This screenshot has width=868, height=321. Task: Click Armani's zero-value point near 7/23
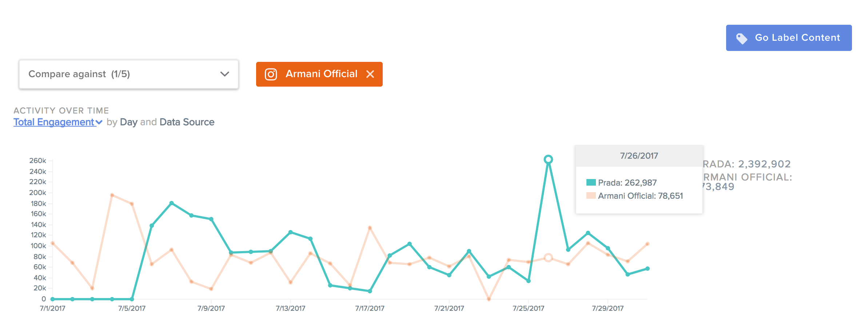coord(489,299)
